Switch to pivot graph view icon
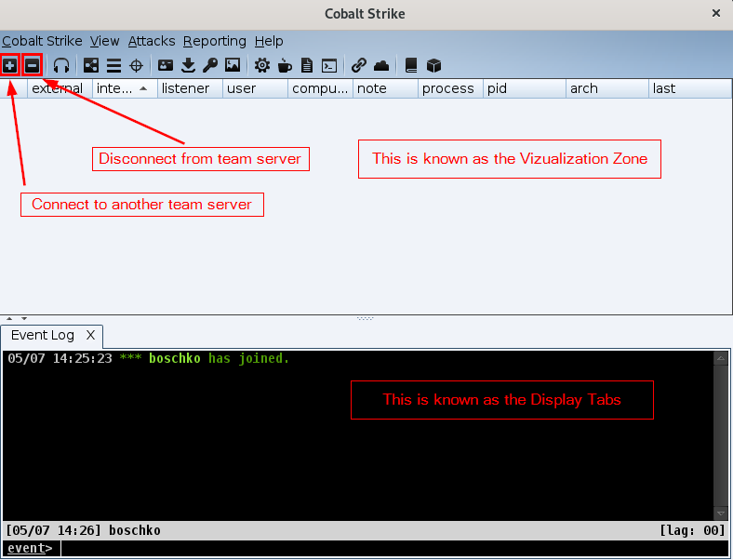The width and height of the screenshot is (733, 560). pos(90,65)
